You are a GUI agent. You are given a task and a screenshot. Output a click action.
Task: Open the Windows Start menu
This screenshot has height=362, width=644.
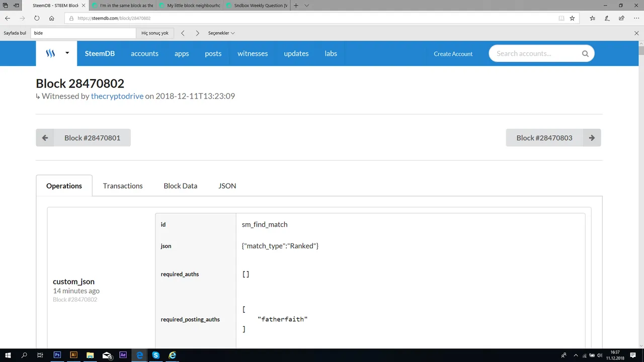(x=8, y=355)
